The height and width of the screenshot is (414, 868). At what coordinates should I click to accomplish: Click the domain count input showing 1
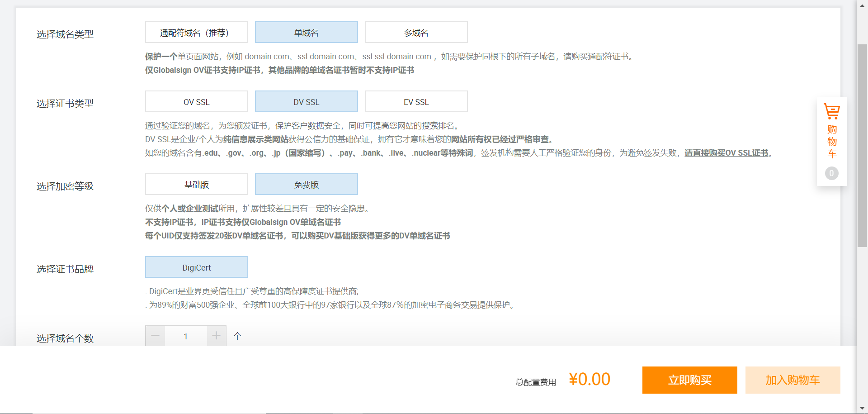pos(186,336)
